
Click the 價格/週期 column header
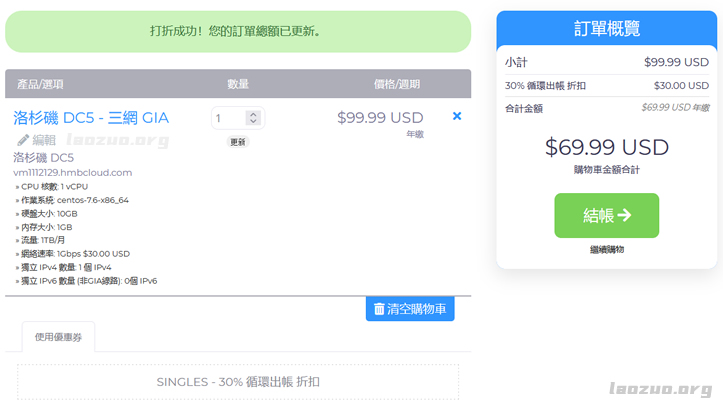[x=396, y=84]
